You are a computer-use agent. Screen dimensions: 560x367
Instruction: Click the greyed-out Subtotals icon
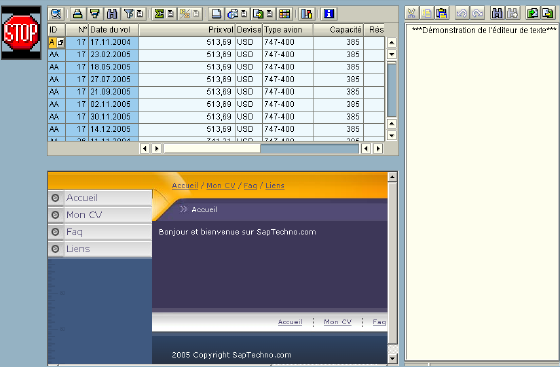coord(185,14)
